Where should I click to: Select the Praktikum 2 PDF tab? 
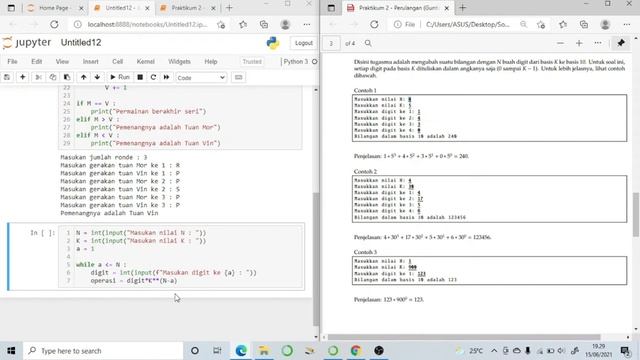click(x=398, y=8)
